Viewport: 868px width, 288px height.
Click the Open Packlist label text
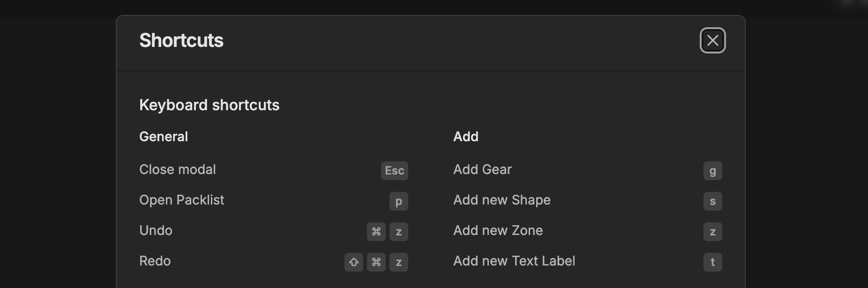pyautogui.click(x=182, y=200)
